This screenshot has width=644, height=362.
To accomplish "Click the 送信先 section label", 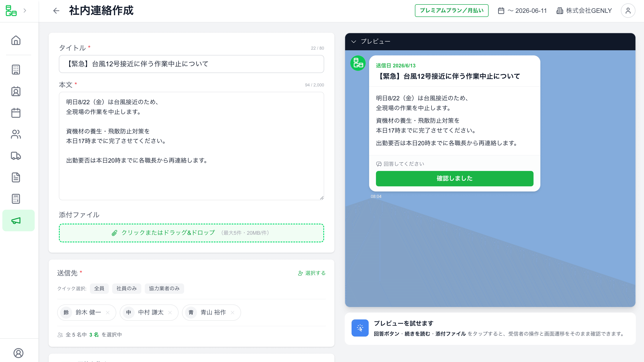I will pos(67,273).
